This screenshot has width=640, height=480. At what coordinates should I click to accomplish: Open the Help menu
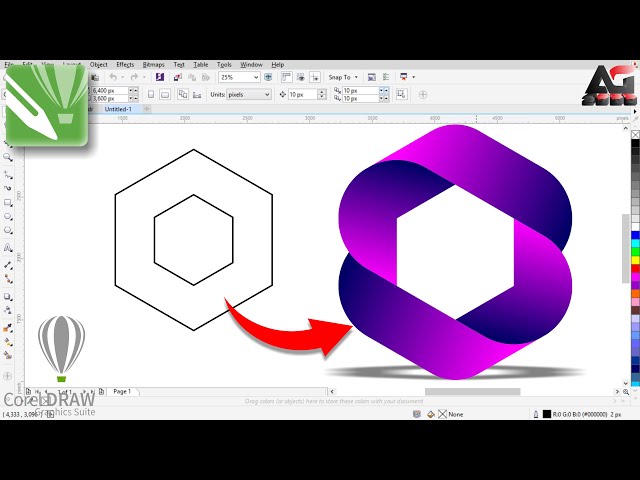point(278,64)
